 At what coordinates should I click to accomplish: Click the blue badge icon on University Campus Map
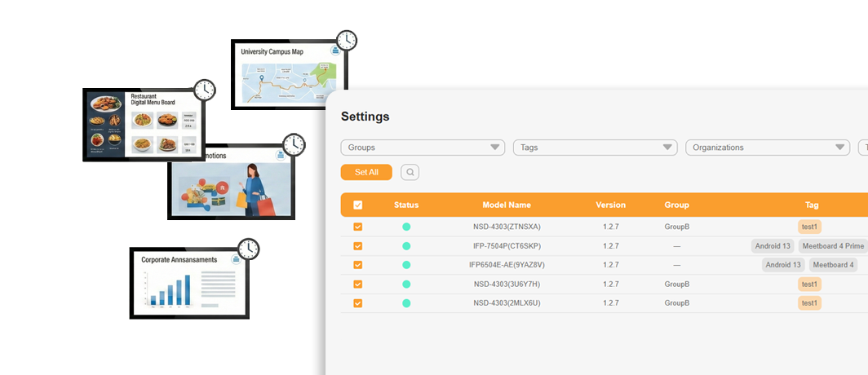pos(335,51)
